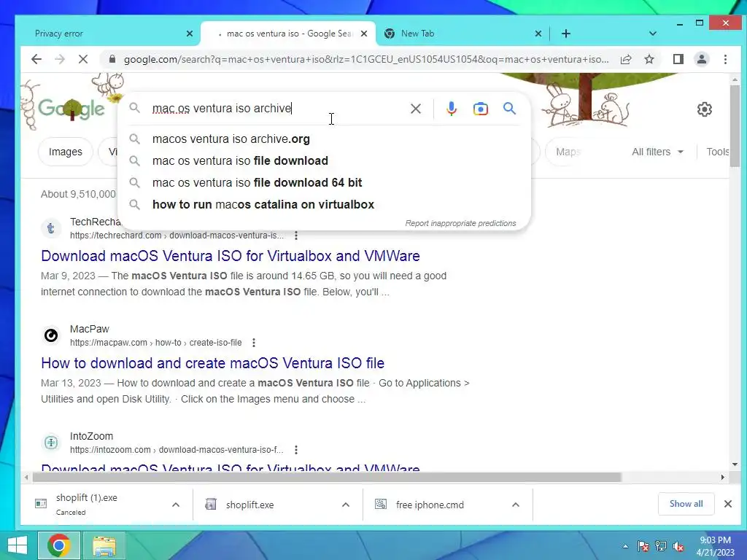Open more options for TechRechard result

296,236
